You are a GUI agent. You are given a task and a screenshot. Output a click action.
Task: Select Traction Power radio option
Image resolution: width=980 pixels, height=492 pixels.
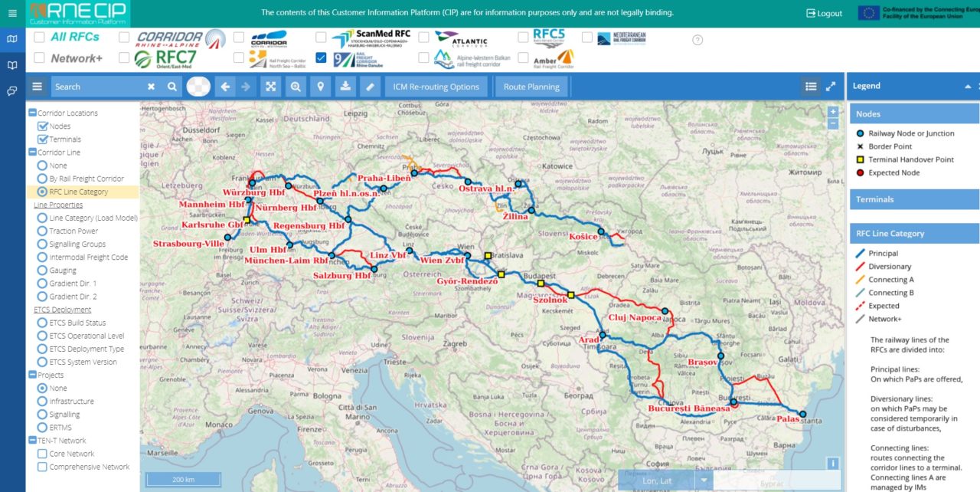pos(43,231)
